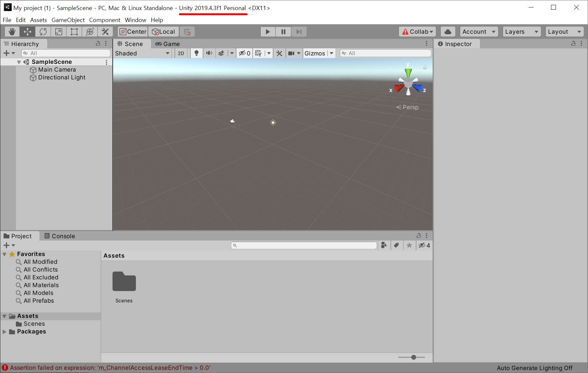
Task: Toggle scene audio
Action: coord(209,53)
